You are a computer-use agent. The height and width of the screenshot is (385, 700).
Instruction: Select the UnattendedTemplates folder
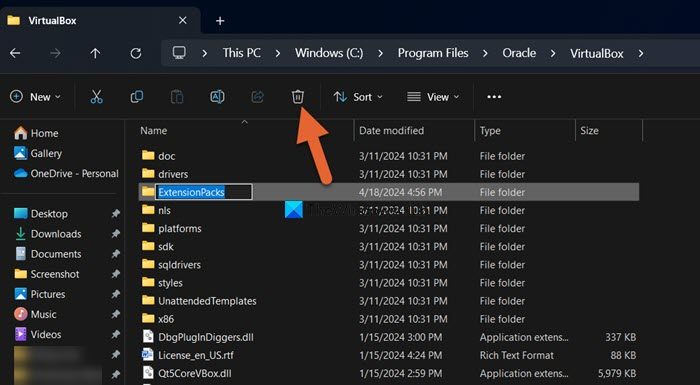point(389,301)
